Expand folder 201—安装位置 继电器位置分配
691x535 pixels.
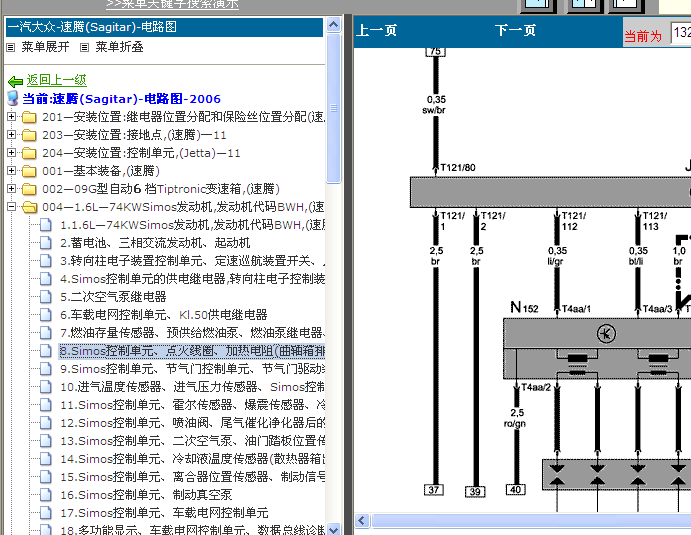click(x=12, y=117)
